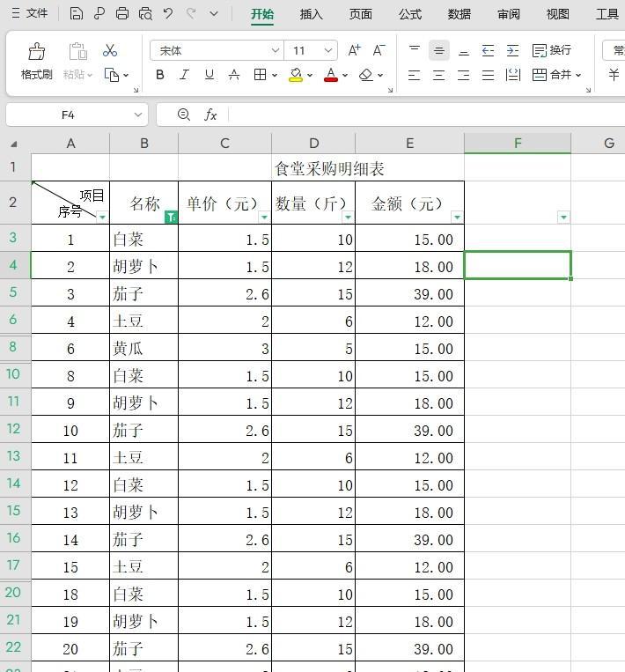Image resolution: width=625 pixels, height=672 pixels.
Task: Select row 8 header
Action: pyautogui.click(x=13, y=346)
